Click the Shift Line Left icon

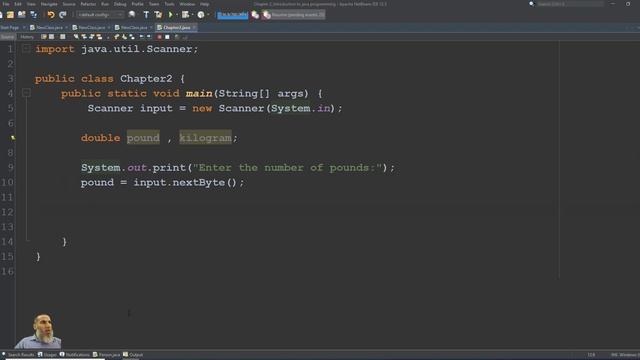(141, 37)
